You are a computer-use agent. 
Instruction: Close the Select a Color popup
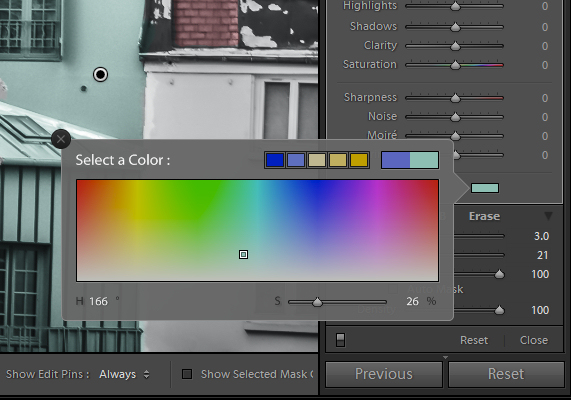tap(61, 139)
